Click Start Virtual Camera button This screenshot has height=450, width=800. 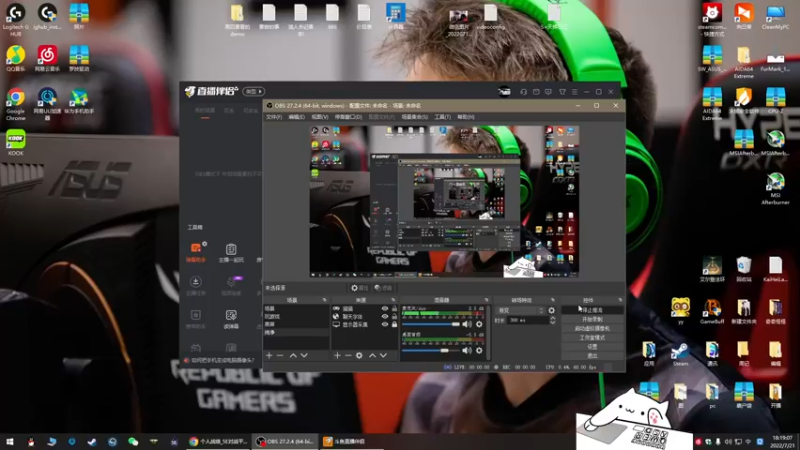(x=592, y=329)
